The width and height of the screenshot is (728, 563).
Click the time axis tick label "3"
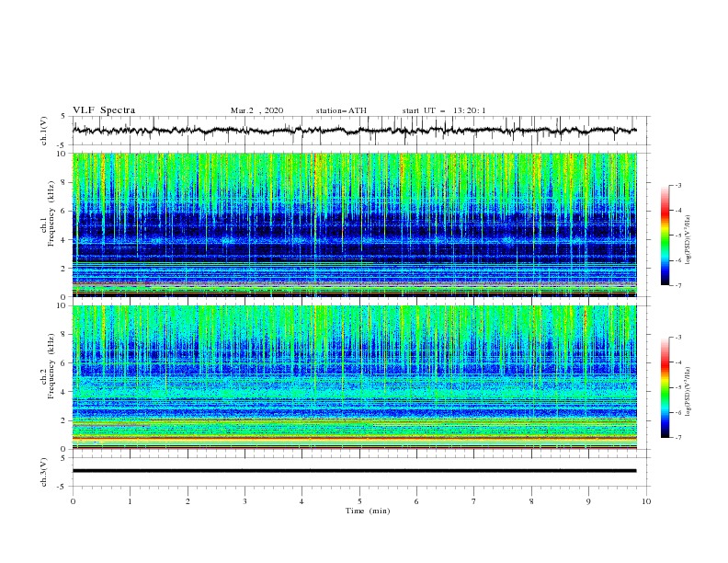click(245, 501)
